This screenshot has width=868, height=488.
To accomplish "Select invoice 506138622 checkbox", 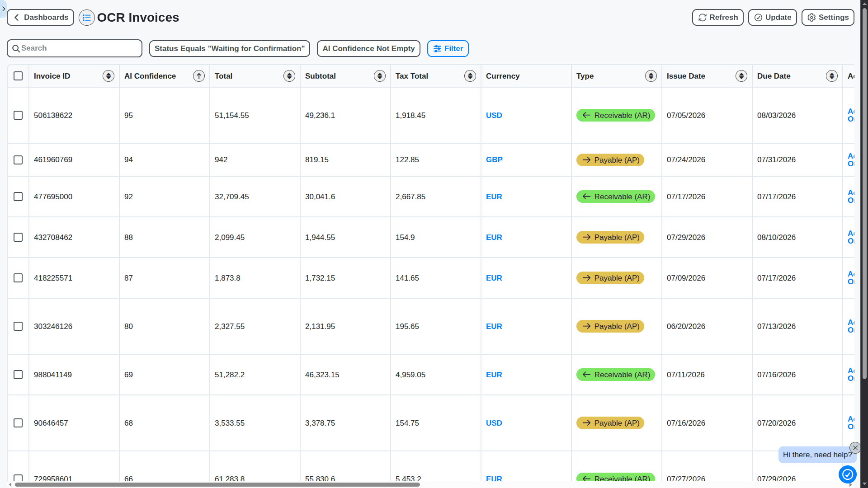I will point(18,115).
